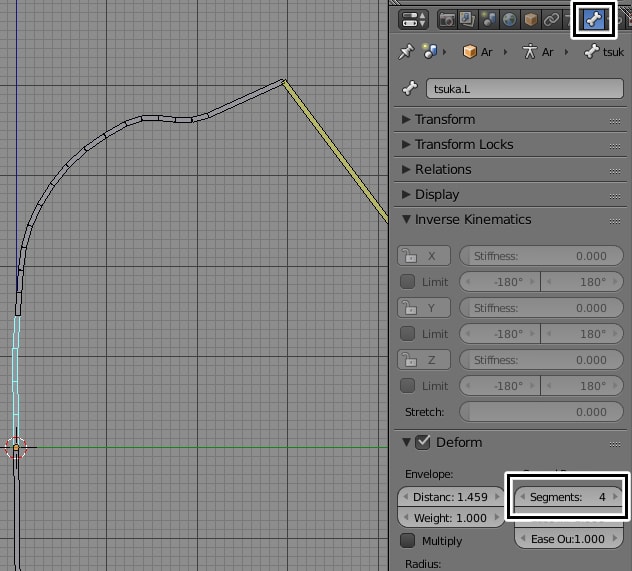Click the Segments value 4
This screenshot has width=632, height=571.
pos(602,497)
